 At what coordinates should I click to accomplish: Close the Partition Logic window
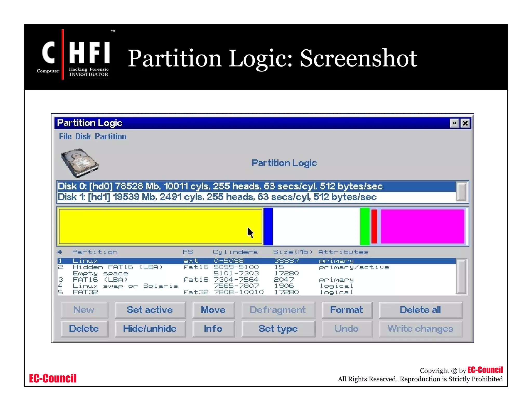click(465, 123)
